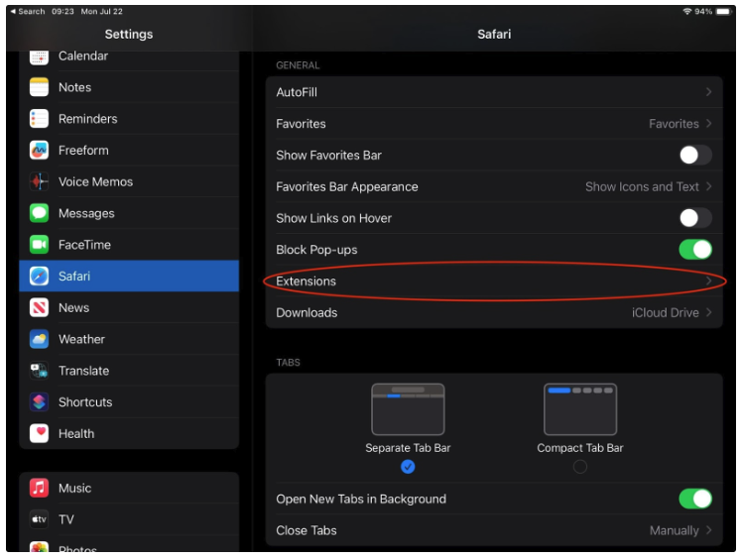
Task: Click the TV label
Action: click(x=66, y=520)
